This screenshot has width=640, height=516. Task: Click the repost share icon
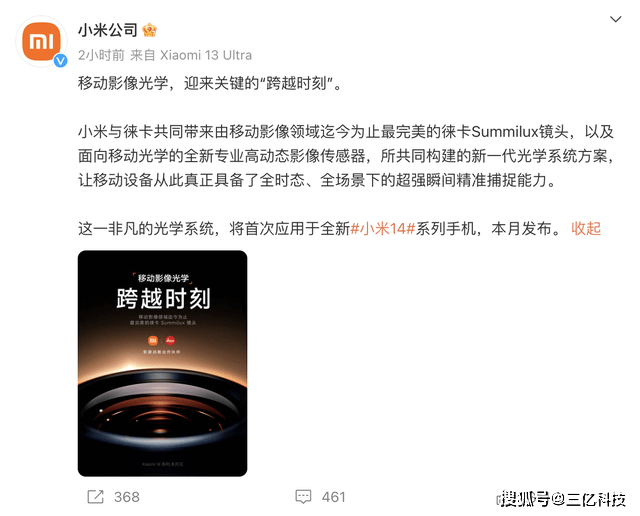pyautogui.click(x=96, y=497)
